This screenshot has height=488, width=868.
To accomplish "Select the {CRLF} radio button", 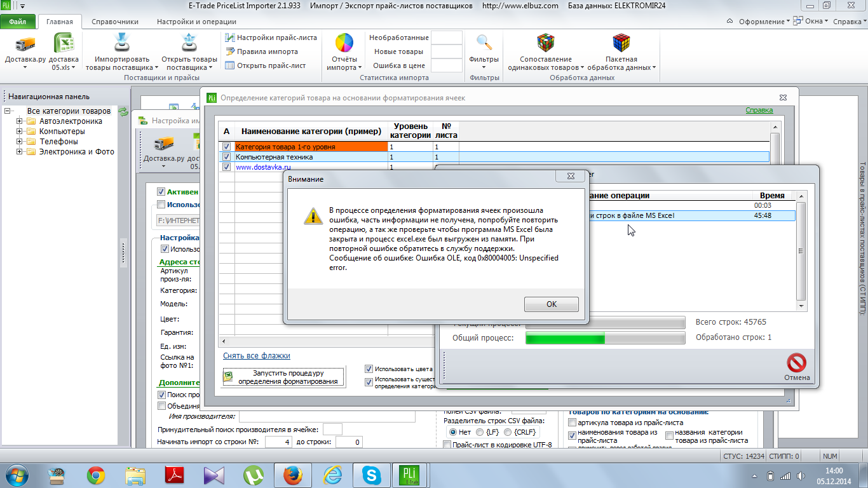I will tap(508, 432).
